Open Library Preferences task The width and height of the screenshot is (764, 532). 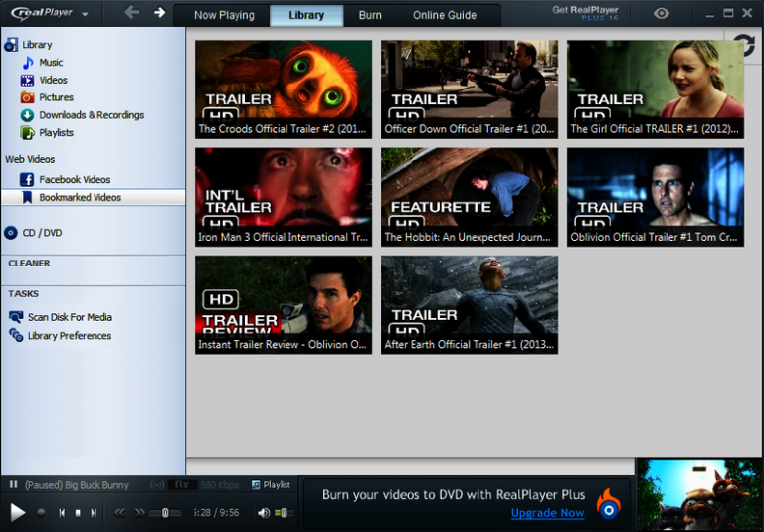(70, 336)
